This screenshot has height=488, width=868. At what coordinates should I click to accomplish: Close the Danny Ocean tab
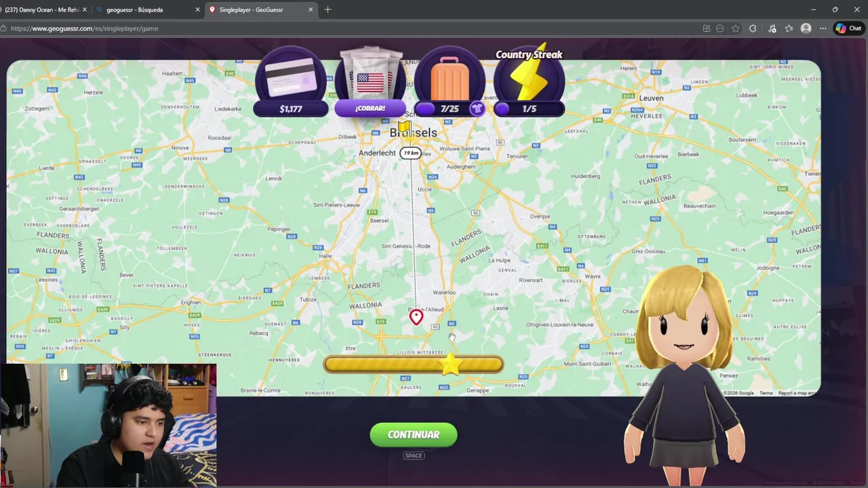point(84,9)
